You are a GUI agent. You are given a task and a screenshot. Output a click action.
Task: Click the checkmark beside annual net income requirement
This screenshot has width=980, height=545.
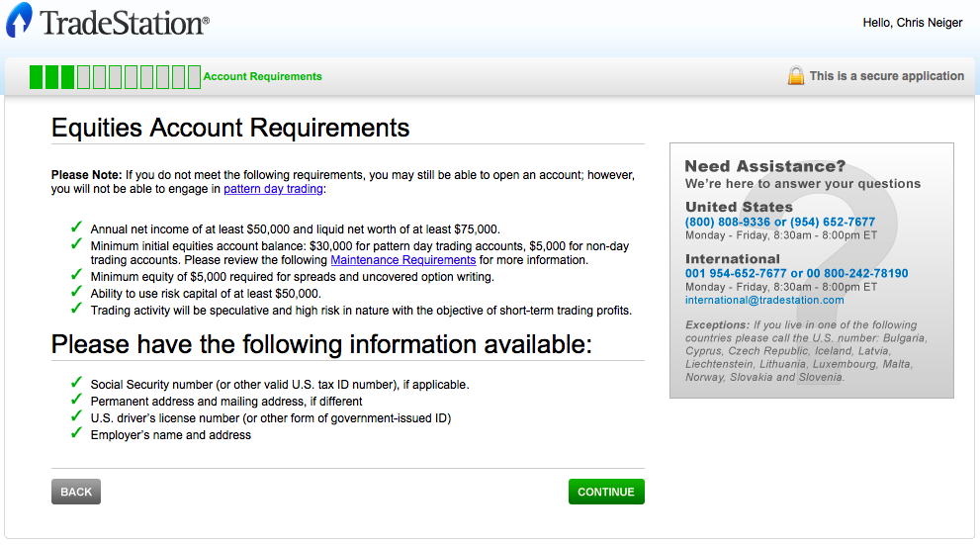point(76,228)
